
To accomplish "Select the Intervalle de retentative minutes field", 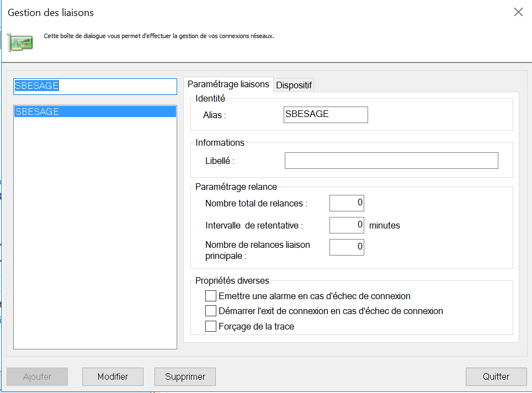I will tap(347, 225).
